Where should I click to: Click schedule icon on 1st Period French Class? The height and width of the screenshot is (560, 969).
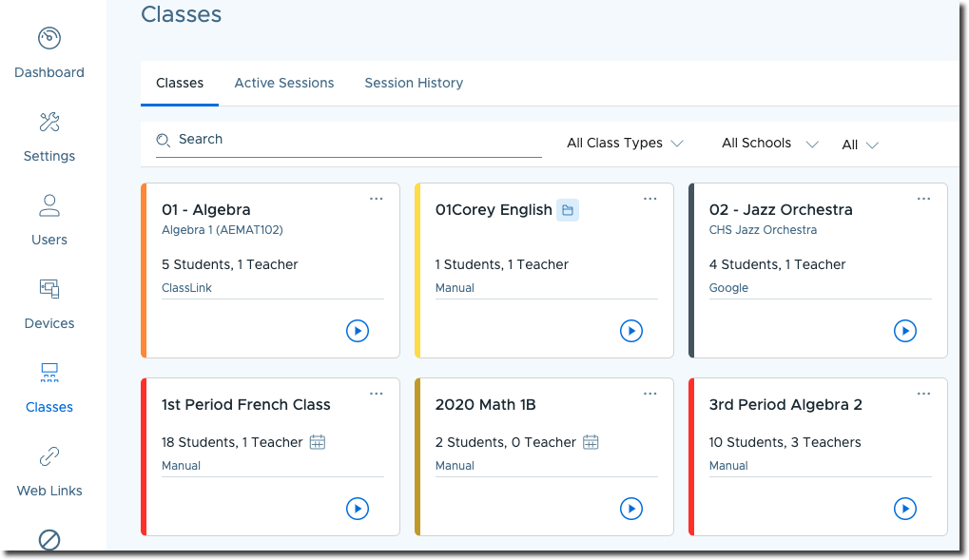pos(318,442)
